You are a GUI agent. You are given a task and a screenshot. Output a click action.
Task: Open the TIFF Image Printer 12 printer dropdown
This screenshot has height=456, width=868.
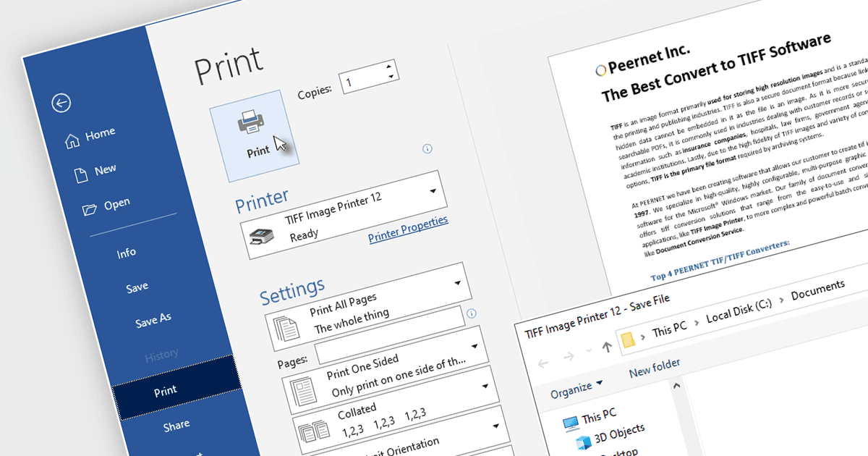433,192
